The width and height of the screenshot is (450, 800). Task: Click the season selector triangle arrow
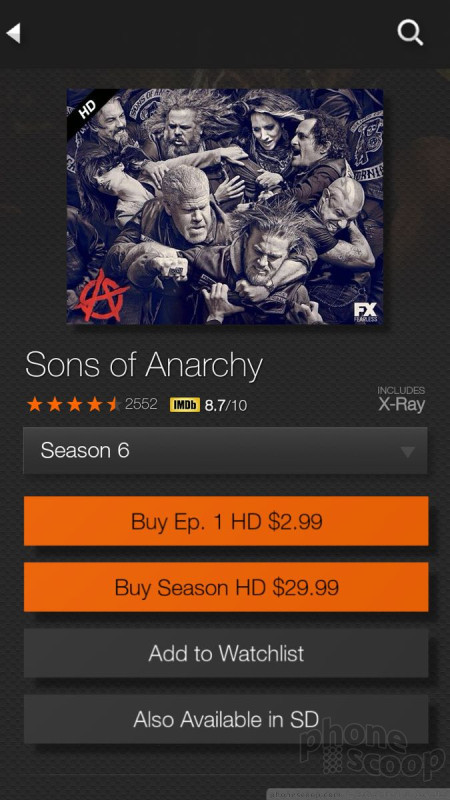[407, 452]
